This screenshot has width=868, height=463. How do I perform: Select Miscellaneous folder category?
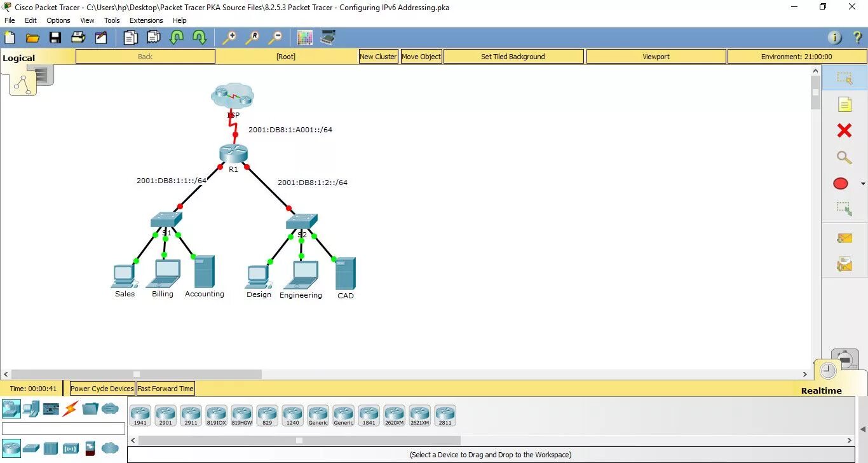click(90, 408)
